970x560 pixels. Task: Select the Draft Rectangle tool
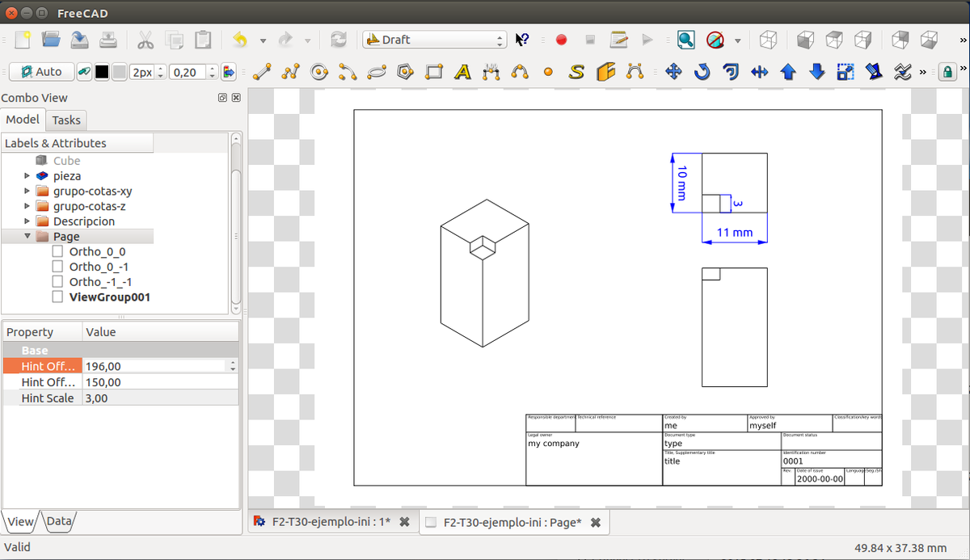[434, 72]
